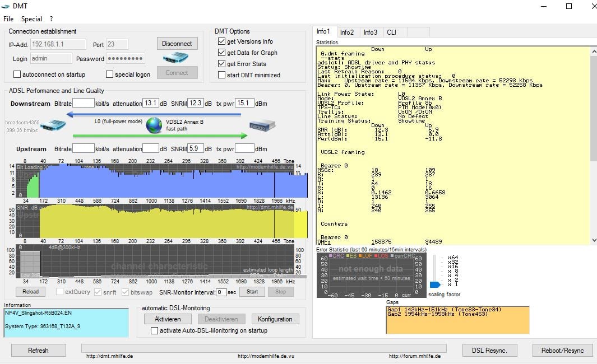Click the SNR-Monitor Interval input field
Screen dimensions: 597x364
point(221,292)
